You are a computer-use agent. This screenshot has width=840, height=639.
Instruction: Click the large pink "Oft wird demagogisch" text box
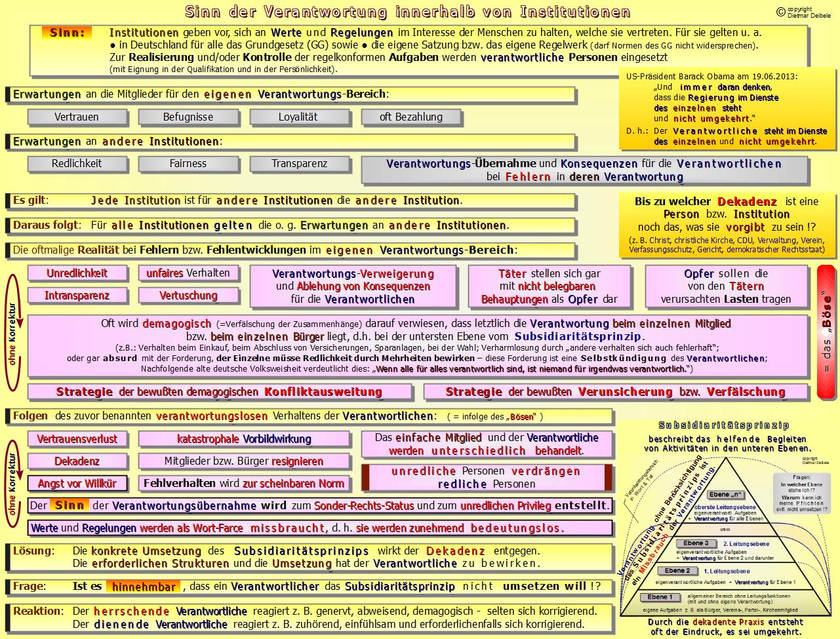tap(417, 346)
